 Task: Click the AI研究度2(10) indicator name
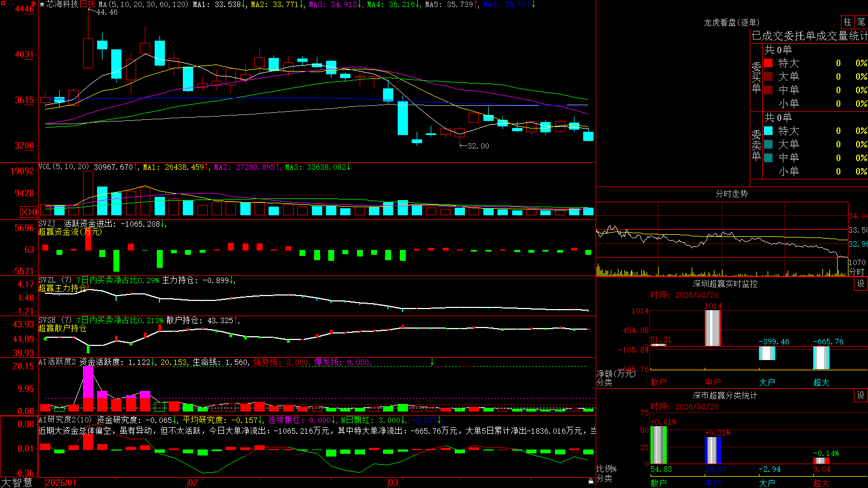click(x=65, y=420)
